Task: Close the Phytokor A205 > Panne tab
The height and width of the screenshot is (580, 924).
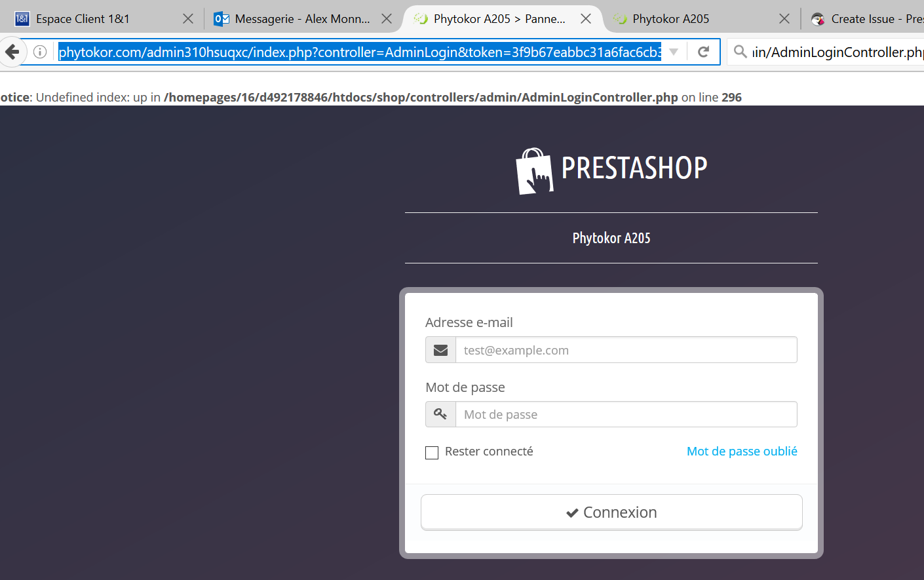Action: click(586, 19)
